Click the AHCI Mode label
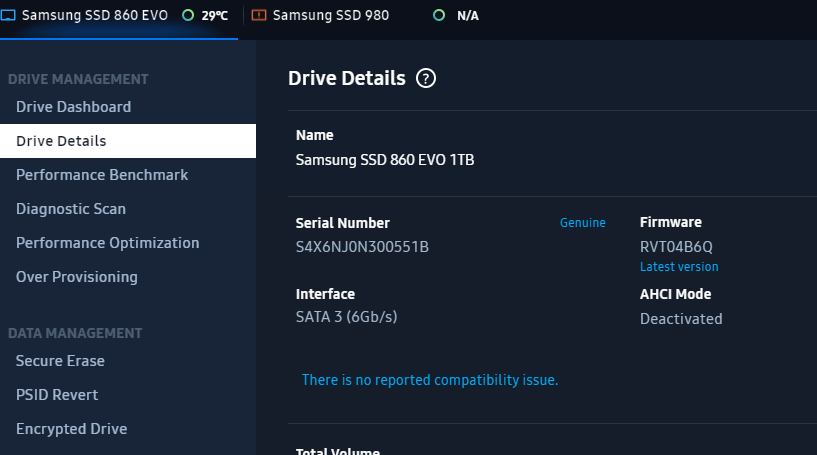Viewport: 817px width, 455px height. [675, 294]
